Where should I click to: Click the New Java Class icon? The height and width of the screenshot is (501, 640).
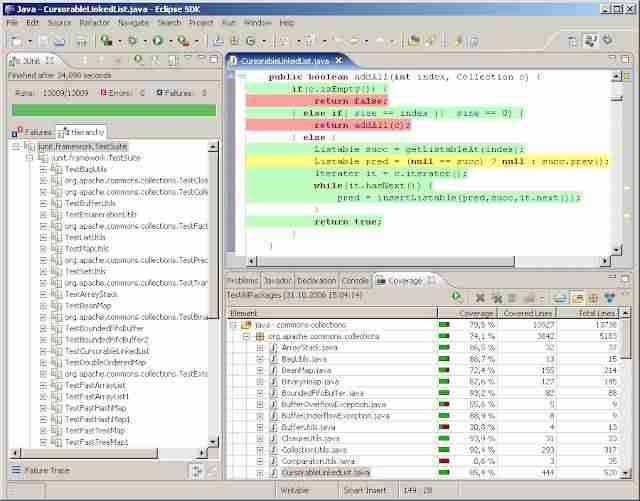250,41
